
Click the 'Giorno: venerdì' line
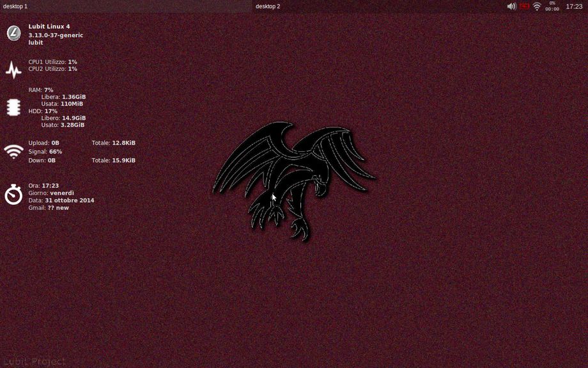51,193
